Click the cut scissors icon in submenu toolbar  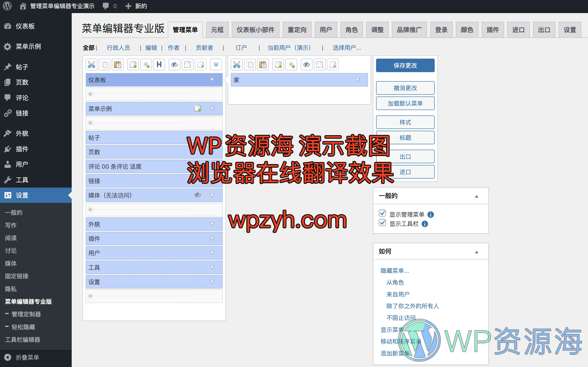pyautogui.click(x=237, y=64)
